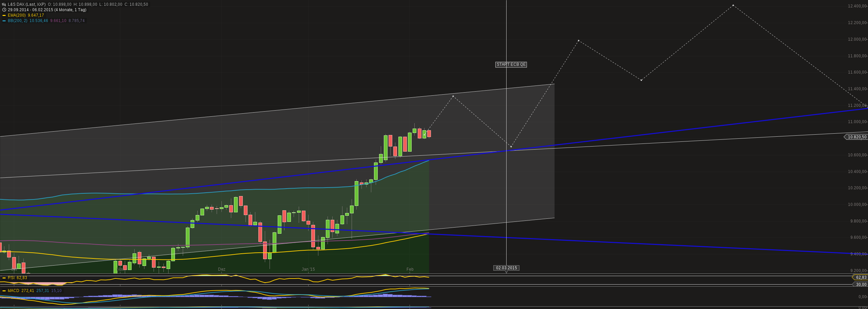Click the upper Bollinger value 10.536,46
Image resolution: width=868 pixels, height=309 pixels.
39,21
